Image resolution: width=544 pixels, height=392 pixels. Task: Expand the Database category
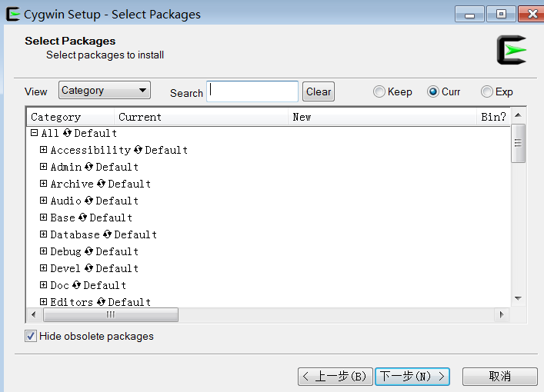[x=43, y=234]
